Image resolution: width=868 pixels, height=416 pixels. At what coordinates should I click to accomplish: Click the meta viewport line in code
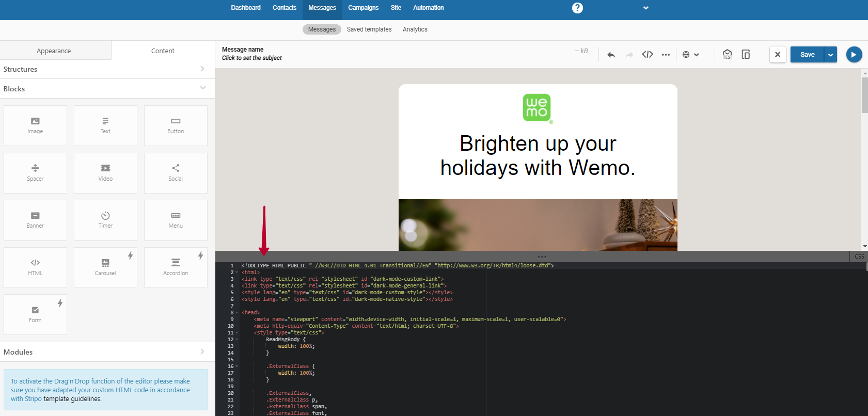[x=410, y=319]
